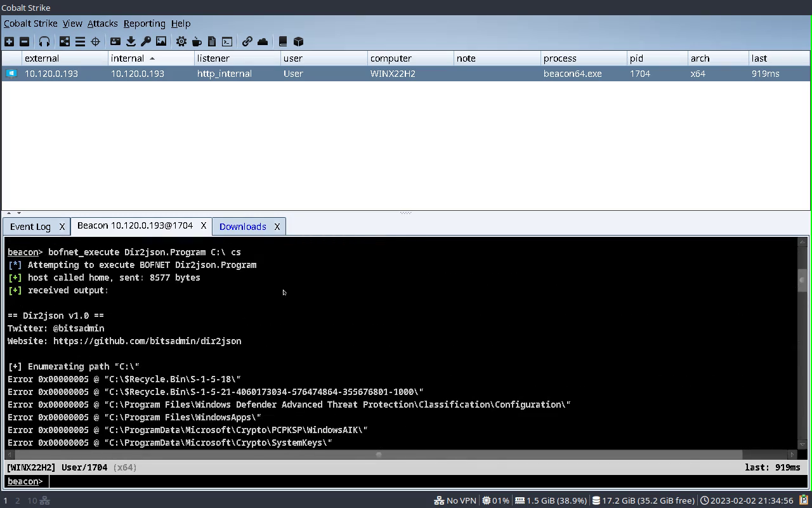Open help documentation (book icon)
The height and width of the screenshot is (508, 812).
click(x=282, y=41)
